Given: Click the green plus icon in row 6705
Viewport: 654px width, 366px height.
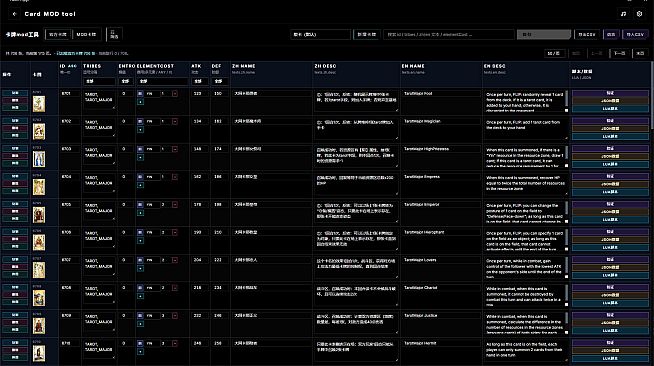Looking at the screenshot, I should (x=140, y=213).
